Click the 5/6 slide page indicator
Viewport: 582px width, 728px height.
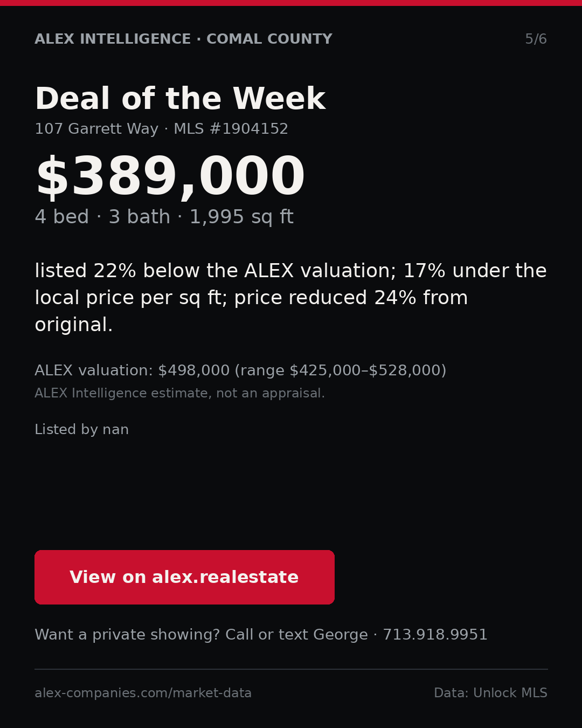(x=536, y=39)
